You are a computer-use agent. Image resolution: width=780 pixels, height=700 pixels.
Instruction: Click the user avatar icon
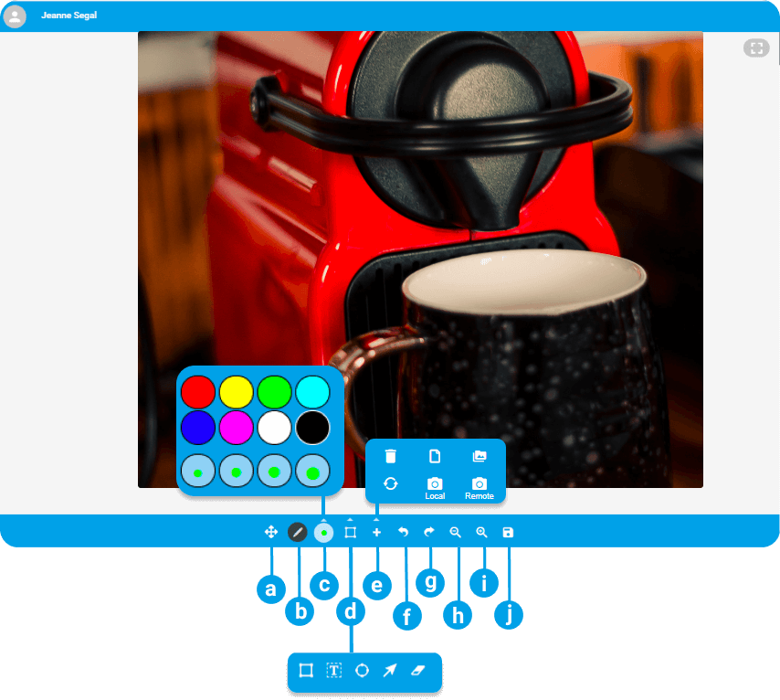pyautogui.click(x=15, y=16)
